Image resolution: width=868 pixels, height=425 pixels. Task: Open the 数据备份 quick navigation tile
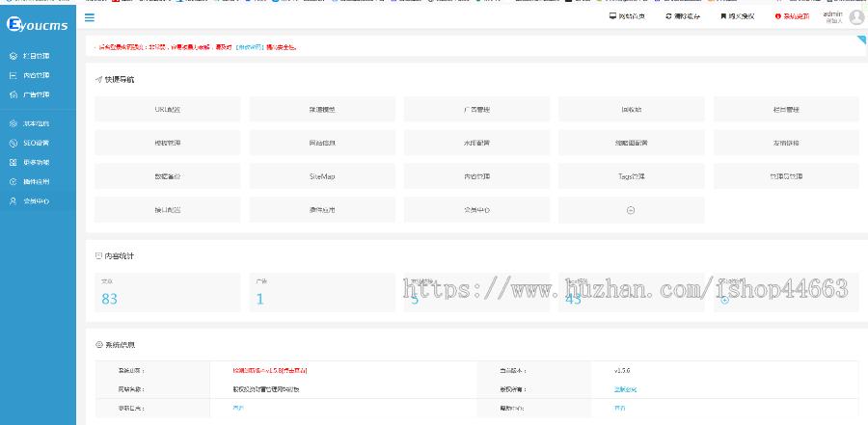167,176
